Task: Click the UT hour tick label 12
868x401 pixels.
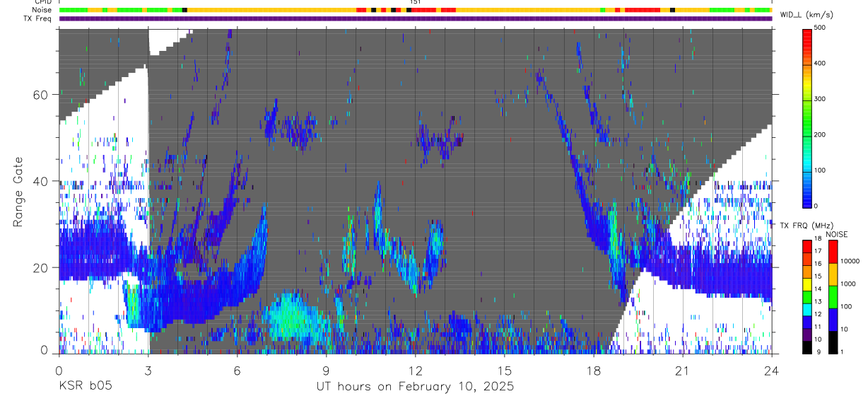Action: pyautogui.click(x=416, y=370)
